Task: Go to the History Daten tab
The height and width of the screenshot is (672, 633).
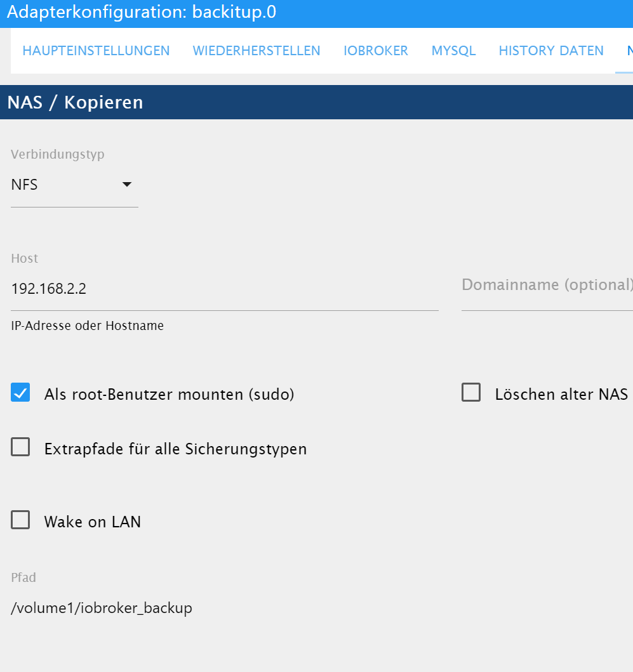Action: click(551, 51)
